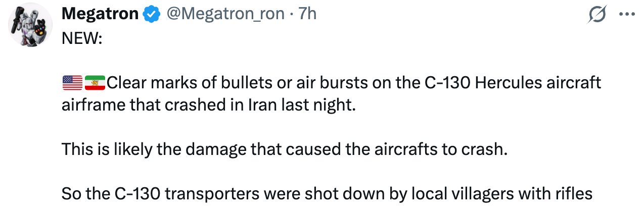Click the blue verified badge beside Megatron
644x214 pixels.
(151, 15)
